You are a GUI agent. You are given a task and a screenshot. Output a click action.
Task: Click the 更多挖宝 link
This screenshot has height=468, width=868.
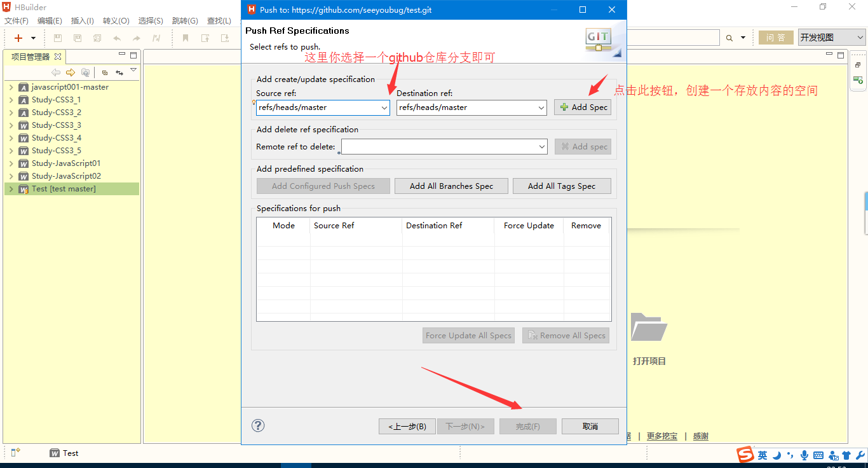coord(661,436)
